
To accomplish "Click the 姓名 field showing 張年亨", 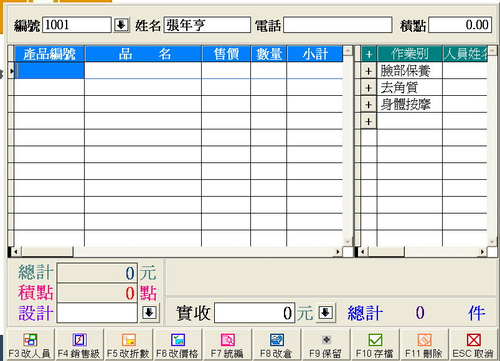I will [207, 25].
